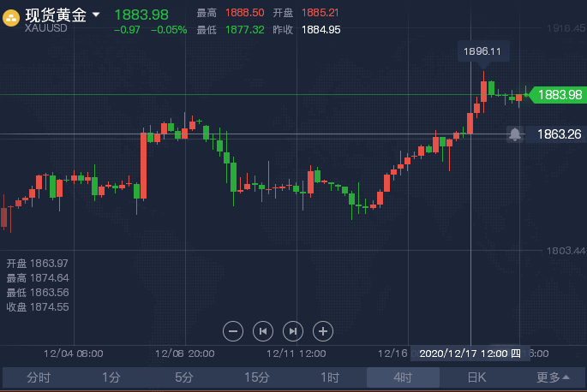Click the 12/08 20:00 time axis label
Viewport: 587px width, 392px height.
click(184, 353)
